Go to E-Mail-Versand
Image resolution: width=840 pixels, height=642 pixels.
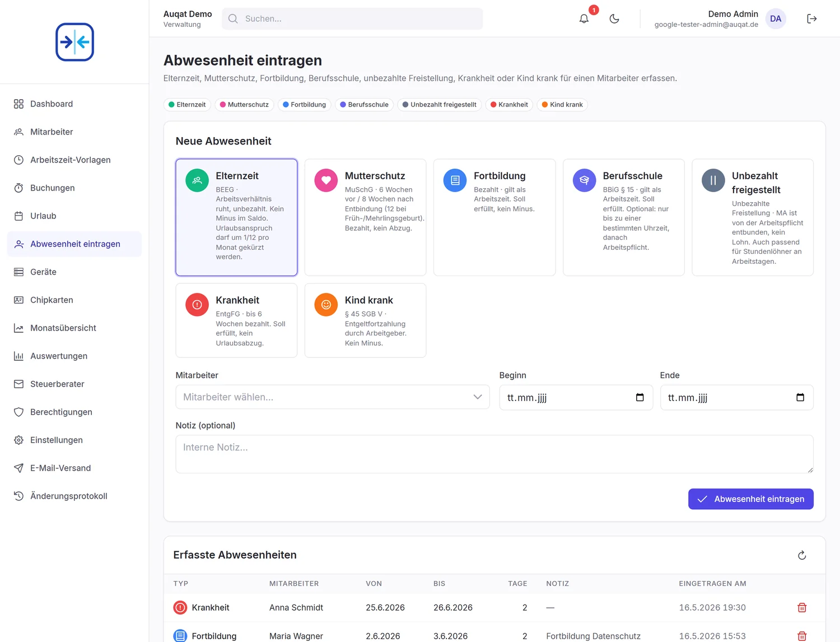coord(74,468)
